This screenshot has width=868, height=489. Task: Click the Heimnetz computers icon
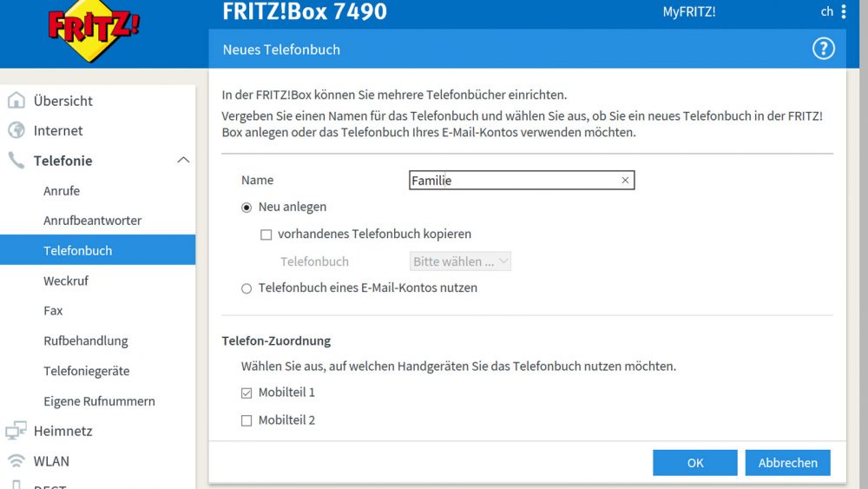coord(16,431)
